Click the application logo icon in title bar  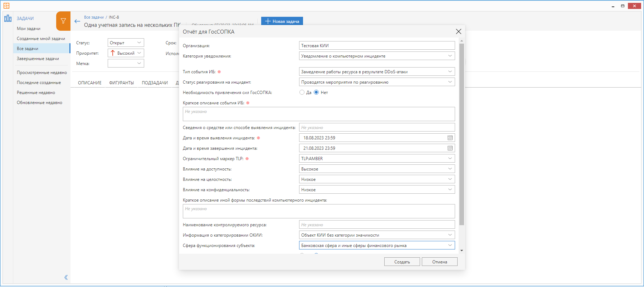(x=6, y=6)
